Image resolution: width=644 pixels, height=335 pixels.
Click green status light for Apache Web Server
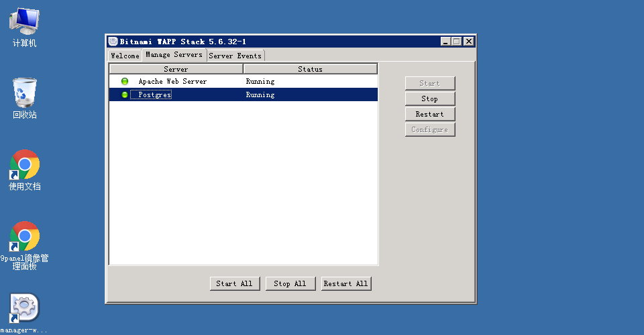click(x=125, y=81)
